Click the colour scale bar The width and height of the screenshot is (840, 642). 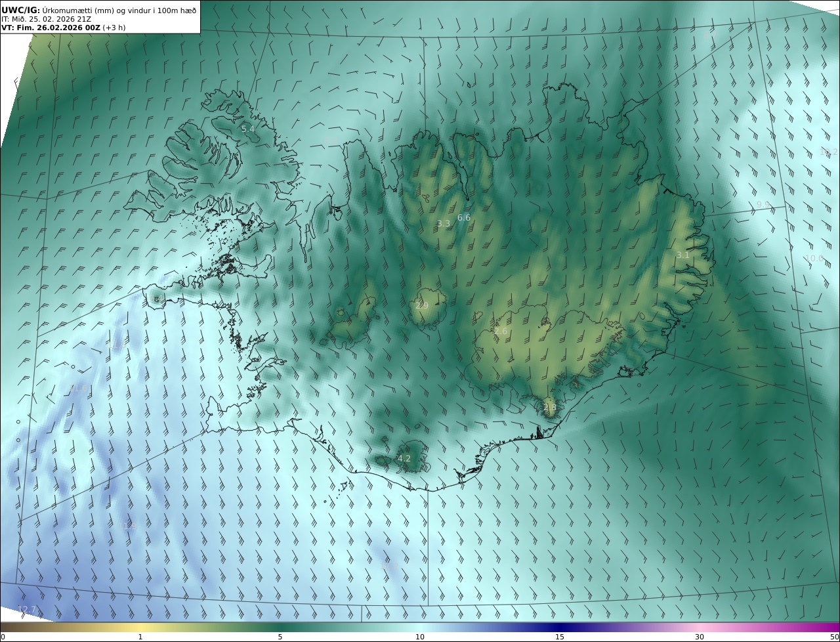(x=420, y=627)
